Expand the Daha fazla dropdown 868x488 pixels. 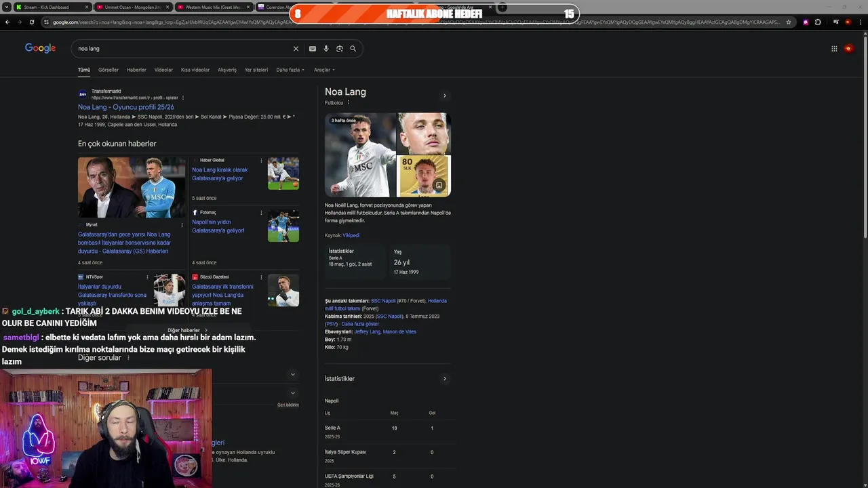pos(290,70)
